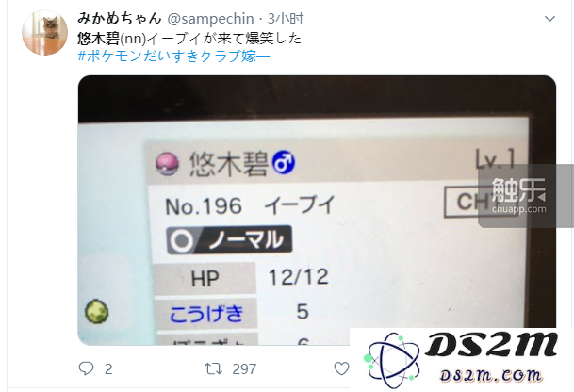
Task: Click the cat profile avatar
Action: coord(44,32)
